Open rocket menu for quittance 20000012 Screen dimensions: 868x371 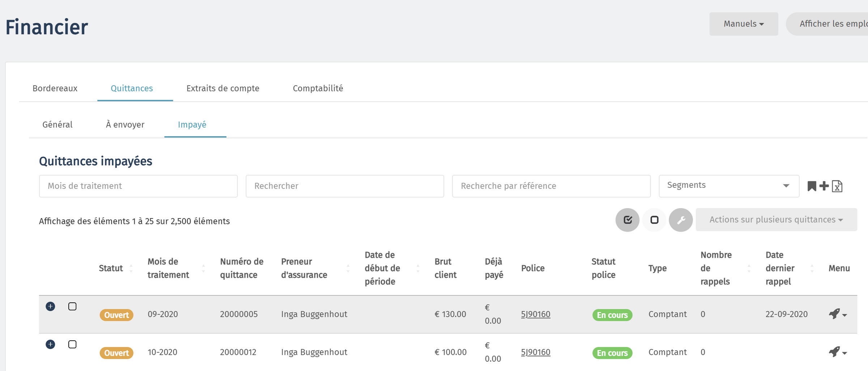click(838, 352)
